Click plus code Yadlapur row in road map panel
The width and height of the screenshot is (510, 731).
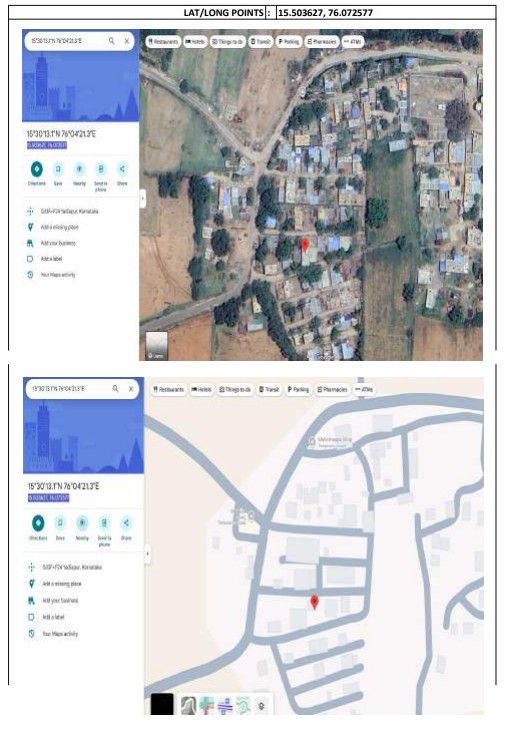[65, 567]
